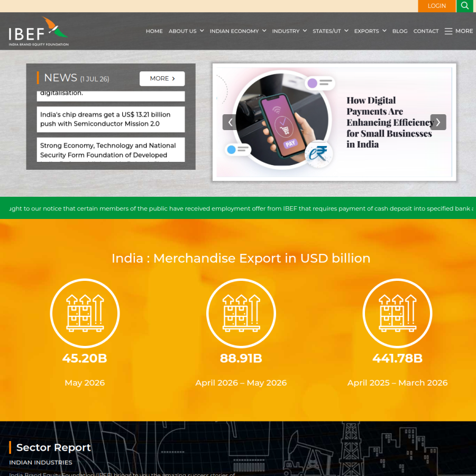Go to next slide in carousel
The height and width of the screenshot is (476, 476).
438,122
